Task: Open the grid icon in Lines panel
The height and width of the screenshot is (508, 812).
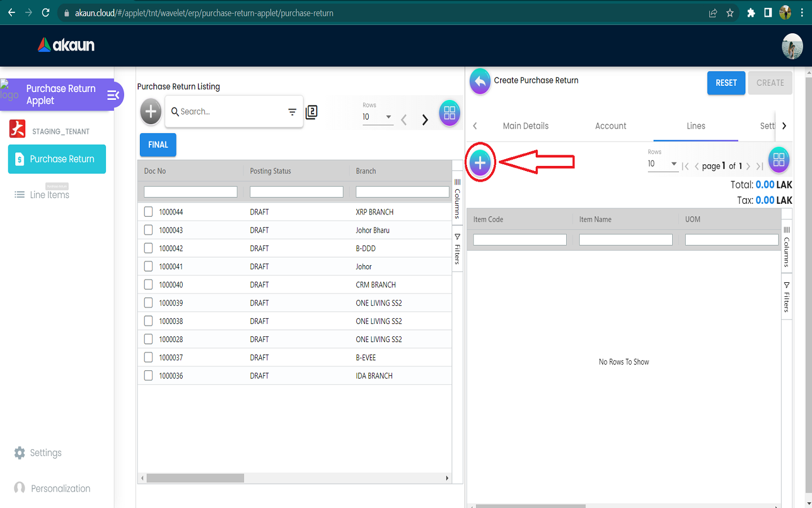Action: point(779,160)
